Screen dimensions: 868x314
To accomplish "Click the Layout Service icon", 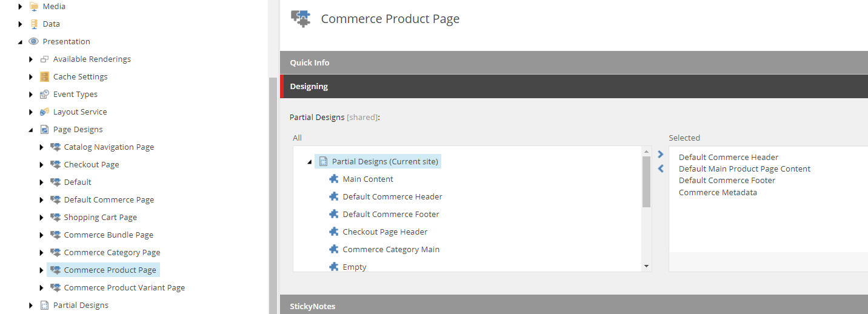I will tap(44, 112).
